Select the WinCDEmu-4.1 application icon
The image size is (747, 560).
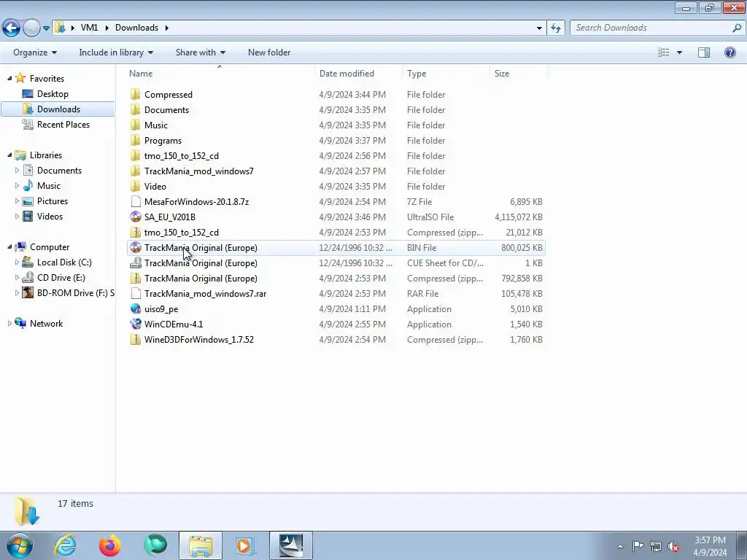click(x=135, y=324)
